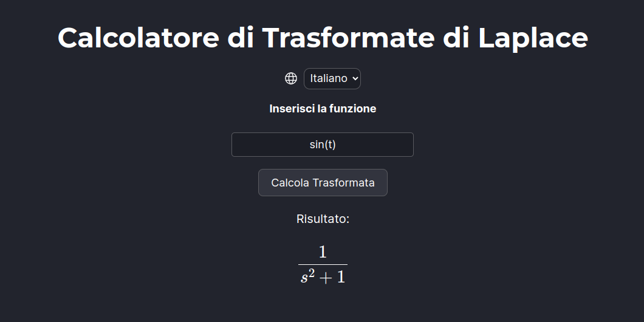Click the word Calcolatore in the heading
The image size is (644, 322).
pyautogui.click(x=139, y=38)
